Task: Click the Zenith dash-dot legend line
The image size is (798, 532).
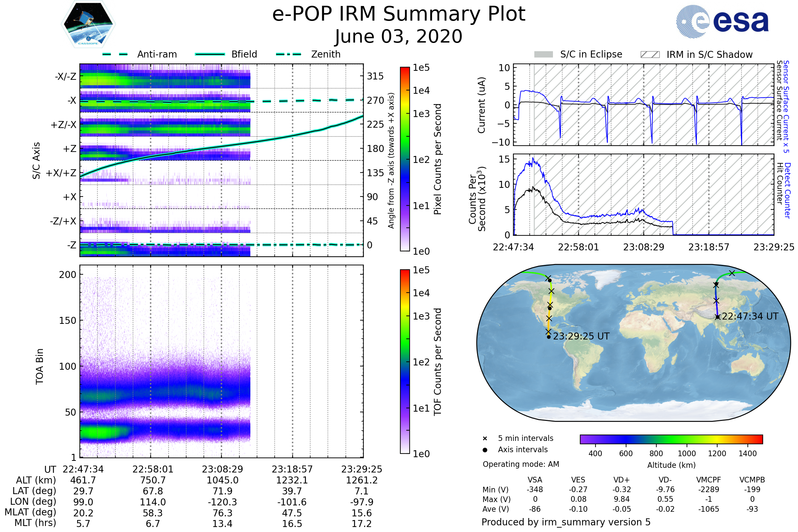Action: point(289,54)
